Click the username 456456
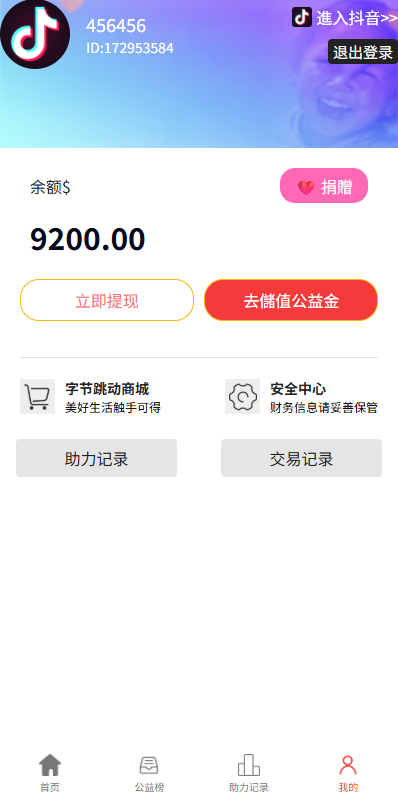The height and width of the screenshot is (797, 398). (x=116, y=25)
